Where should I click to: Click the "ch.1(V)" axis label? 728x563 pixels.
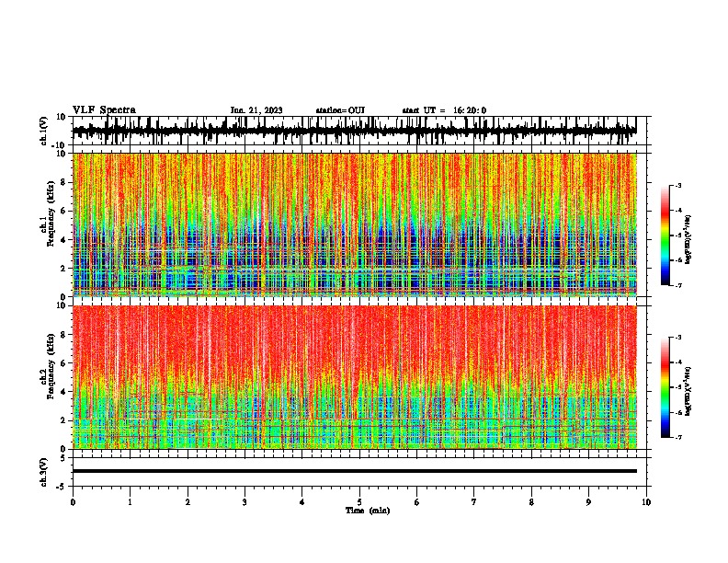44,131
